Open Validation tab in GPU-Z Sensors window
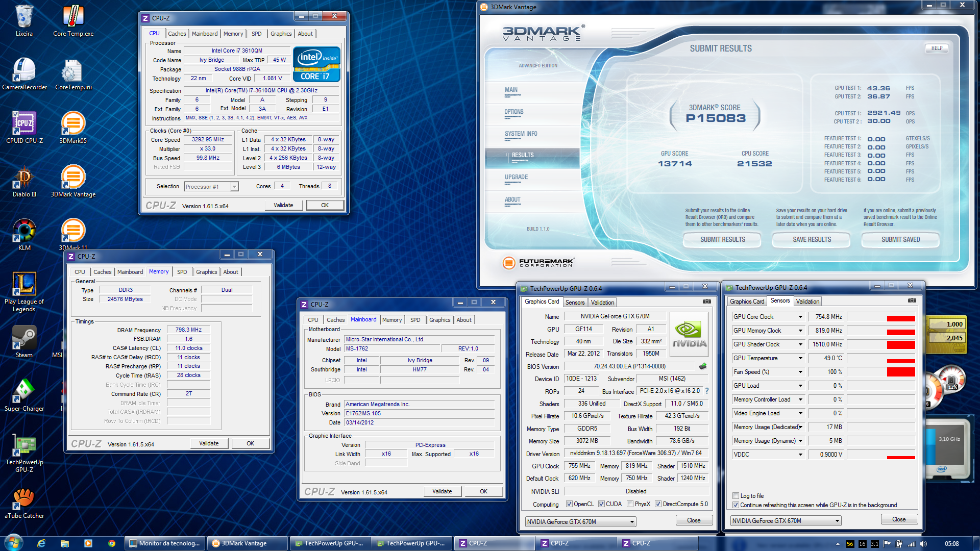Viewport: 980px width, 551px height. 807,302
